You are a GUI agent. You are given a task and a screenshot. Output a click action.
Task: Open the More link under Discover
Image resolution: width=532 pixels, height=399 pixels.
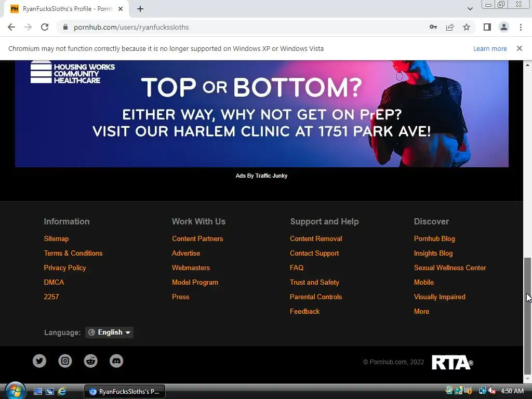pyautogui.click(x=421, y=312)
